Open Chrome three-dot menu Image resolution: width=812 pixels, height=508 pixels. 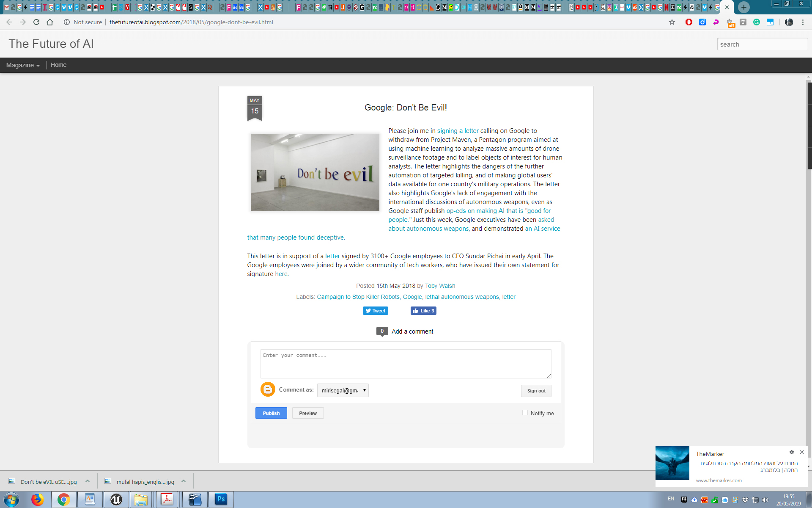pyautogui.click(x=803, y=22)
